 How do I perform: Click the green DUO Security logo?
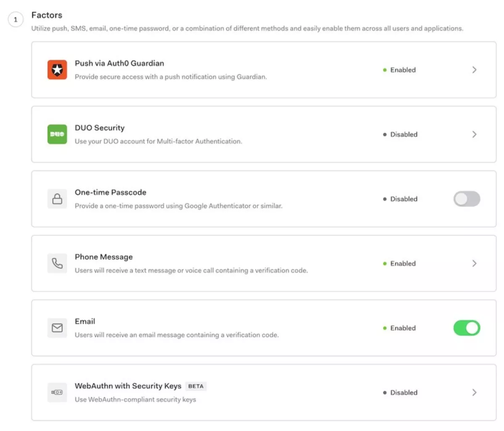(x=57, y=134)
